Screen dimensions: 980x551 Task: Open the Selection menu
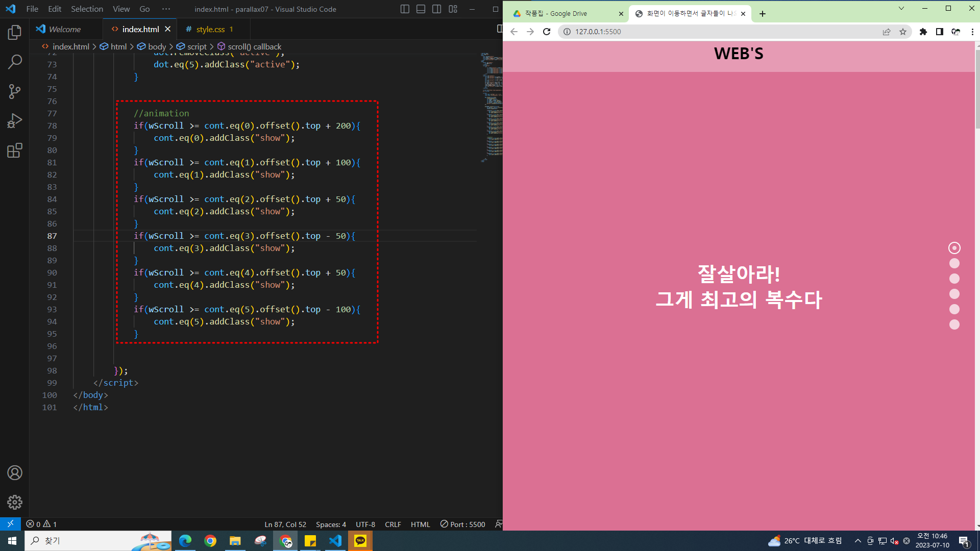pyautogui.click(x=87, y=9)
